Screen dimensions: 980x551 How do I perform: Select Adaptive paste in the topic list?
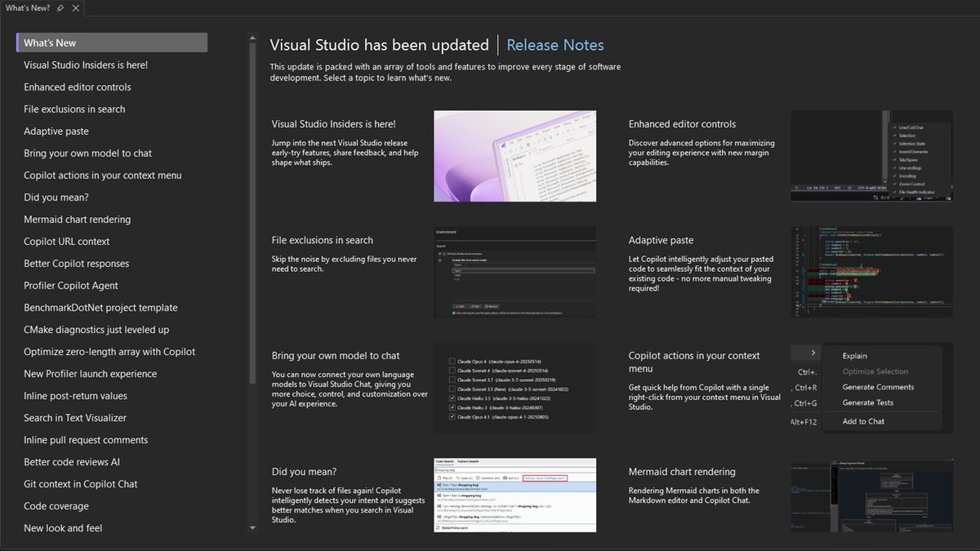(x=56, y=131)
